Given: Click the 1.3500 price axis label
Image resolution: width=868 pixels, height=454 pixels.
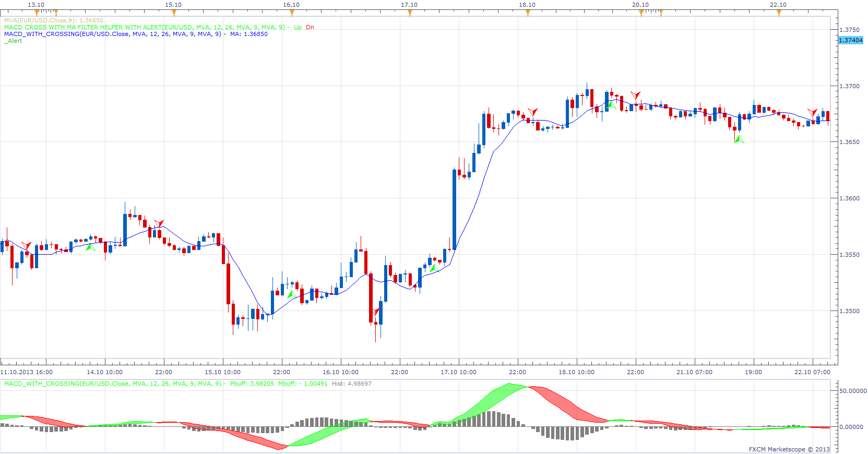Looking at the screenshot, I should tap(849, 311).
